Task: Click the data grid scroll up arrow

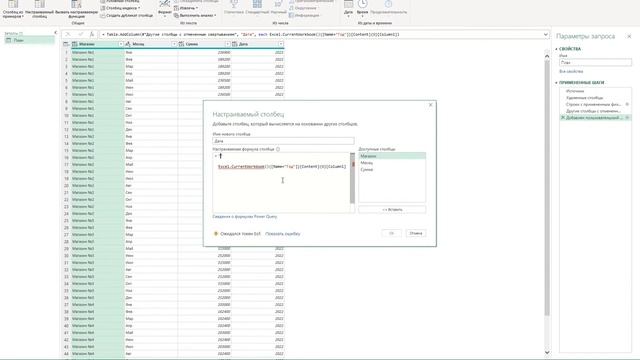Action: (547, 56)
